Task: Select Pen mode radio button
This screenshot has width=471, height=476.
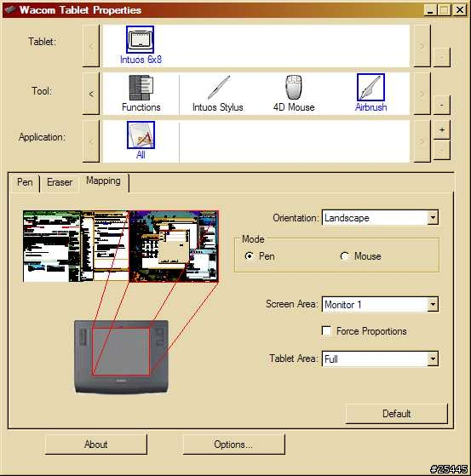Action: [249, 256]
